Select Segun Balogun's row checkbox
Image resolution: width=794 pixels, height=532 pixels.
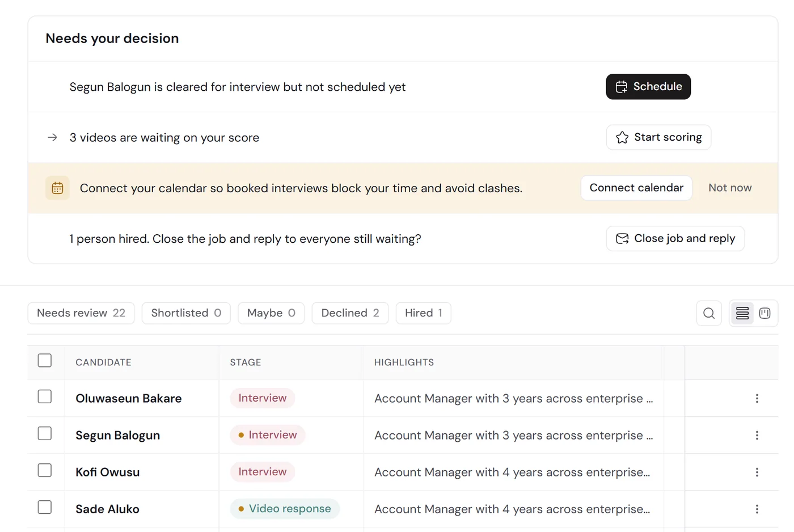click(x=45, y=433)
